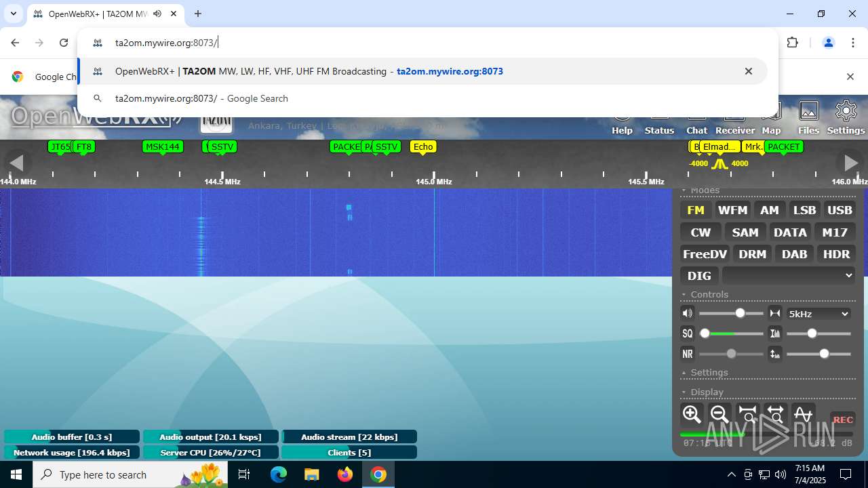The height and width of the screenshot is (488, 868).
Task: Switch to AM mode
Action: click(770, 210)
